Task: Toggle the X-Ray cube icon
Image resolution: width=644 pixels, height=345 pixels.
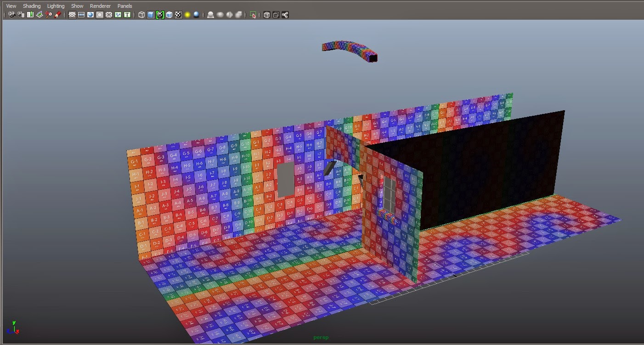Action: [267, 15]
